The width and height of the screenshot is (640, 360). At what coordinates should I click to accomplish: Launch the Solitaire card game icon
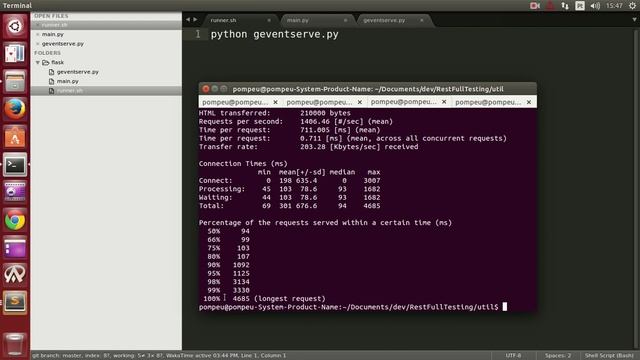[x=15, y=54]
